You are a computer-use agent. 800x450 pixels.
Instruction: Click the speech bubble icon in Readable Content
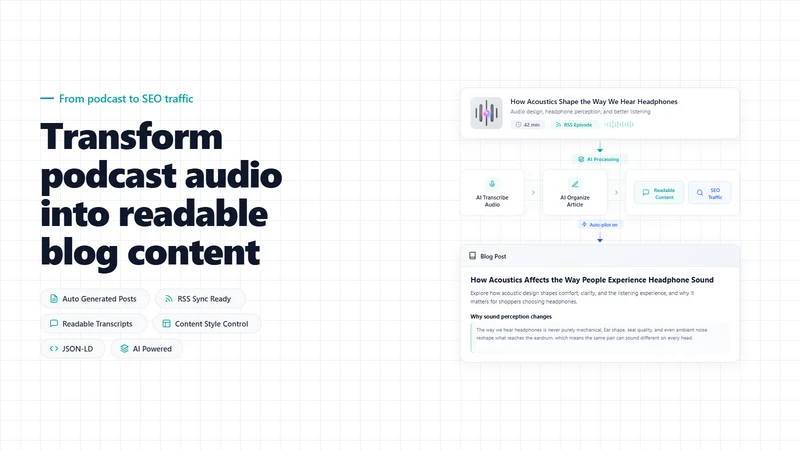tap(646, 193)
